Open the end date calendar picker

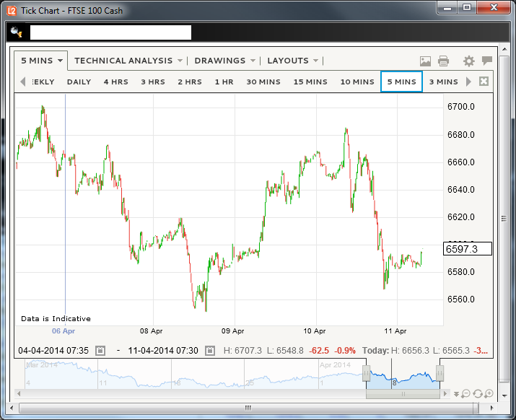click(209, 351)
